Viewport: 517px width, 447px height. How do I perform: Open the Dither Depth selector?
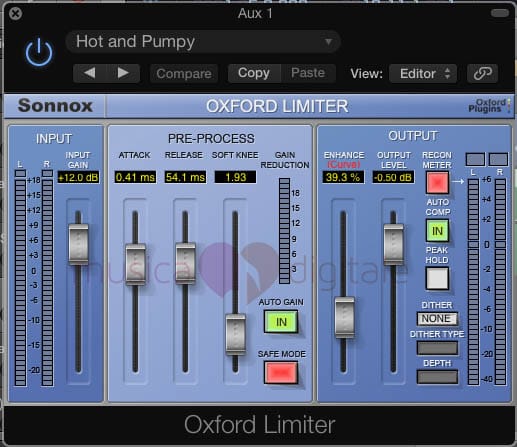click(437, 377)
